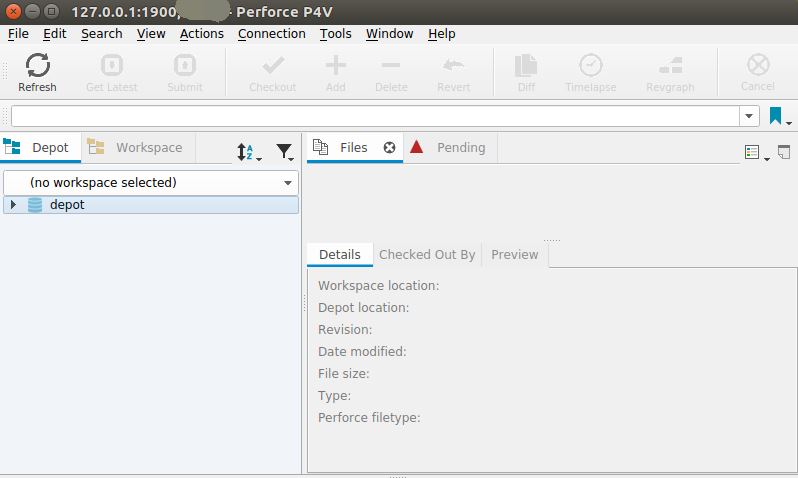Switch to the Pending tab

[450, 148]
